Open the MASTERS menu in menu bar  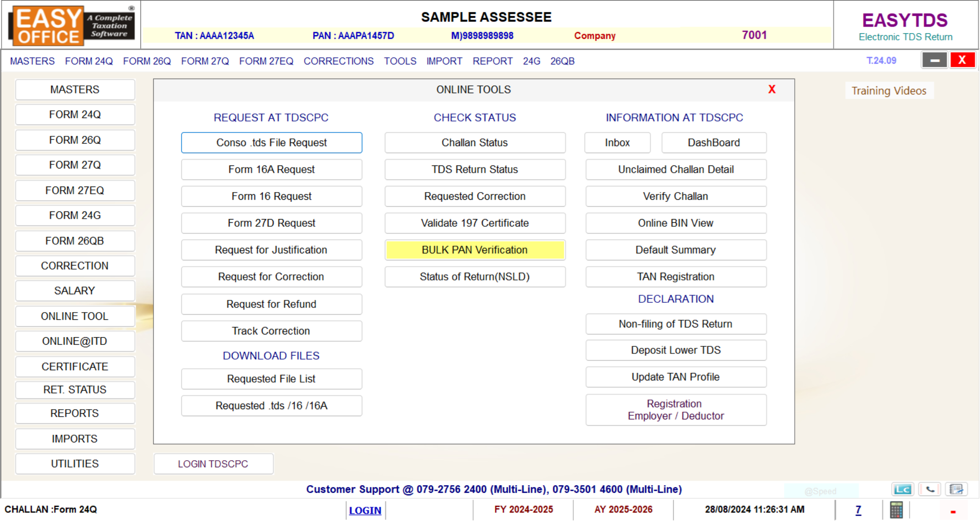click(x=32, y=61)
